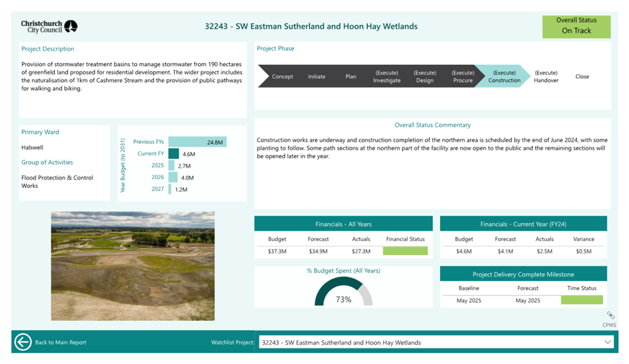Click Flood Protection & Control Works text

(57, 182)
